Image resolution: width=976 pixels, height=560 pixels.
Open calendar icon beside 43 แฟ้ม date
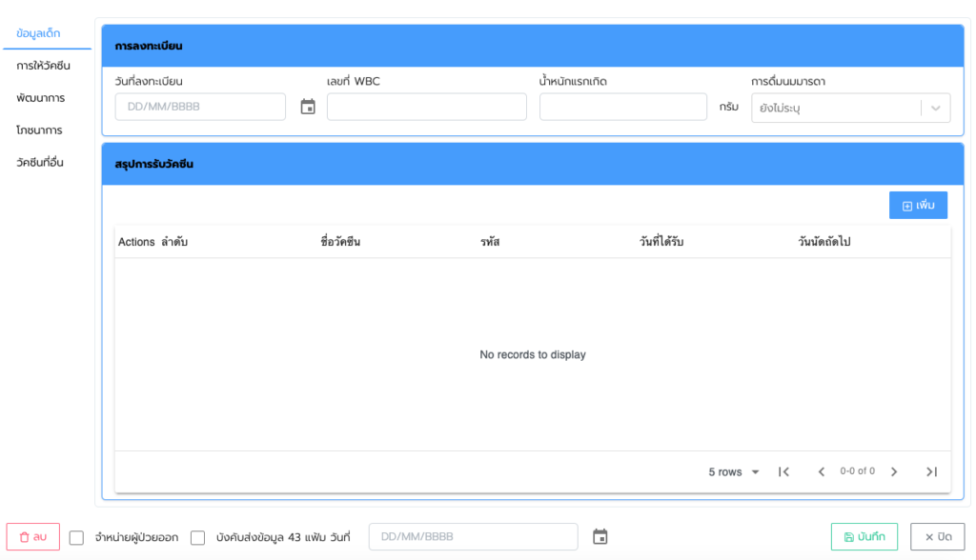coord(600,537)
